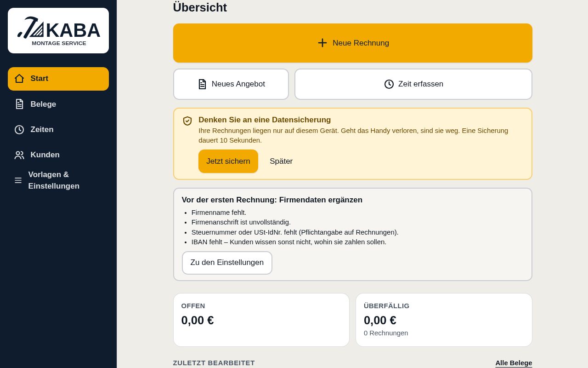Click the shield icon in backup notice
588x368 pixels.
point(187,121)
